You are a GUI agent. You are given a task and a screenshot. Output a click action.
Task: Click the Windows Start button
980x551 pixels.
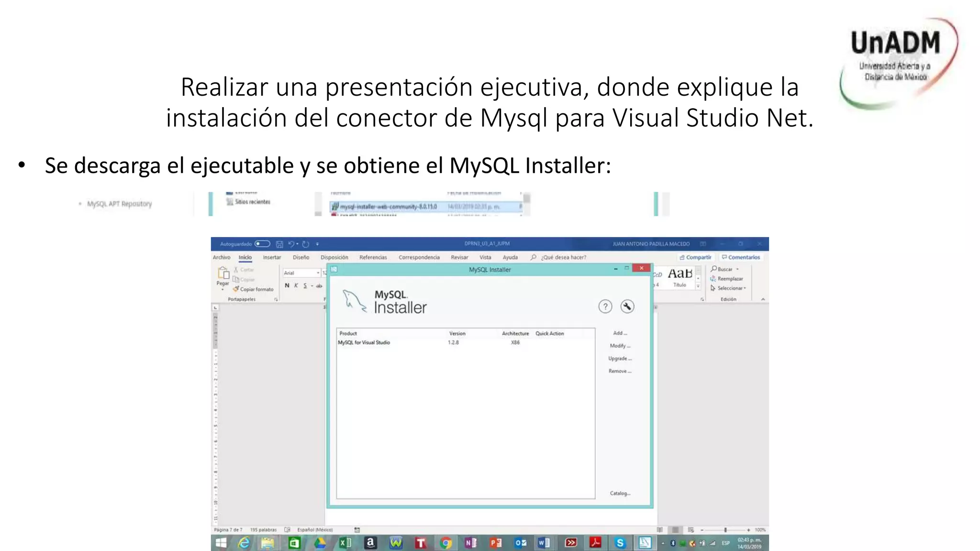[221, 543]
